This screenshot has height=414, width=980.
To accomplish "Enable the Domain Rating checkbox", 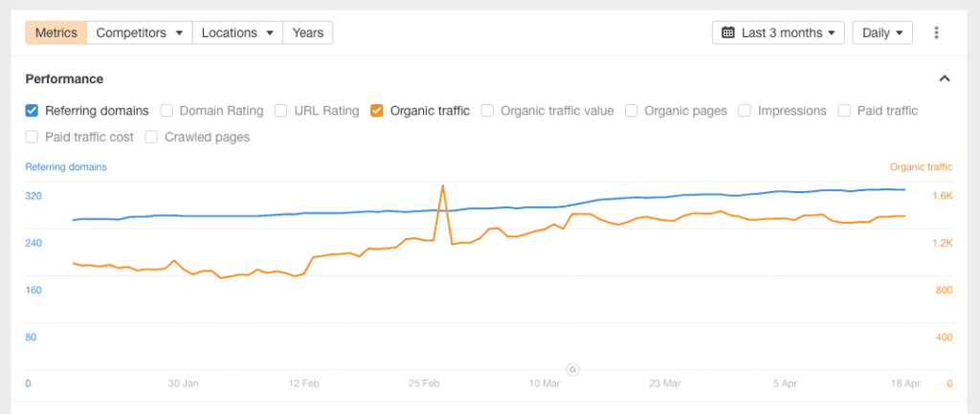I will click(167, 110).
